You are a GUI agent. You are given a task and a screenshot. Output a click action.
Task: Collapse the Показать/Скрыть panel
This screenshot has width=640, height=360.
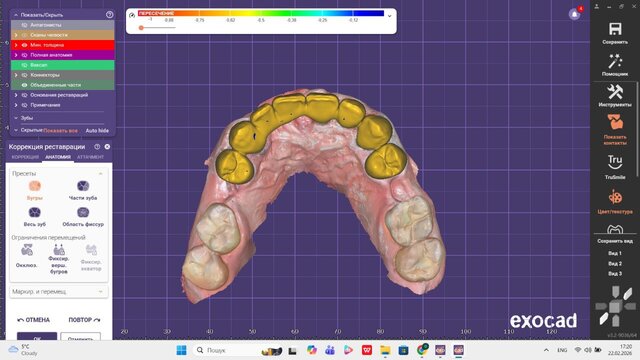tap(16, 15)
